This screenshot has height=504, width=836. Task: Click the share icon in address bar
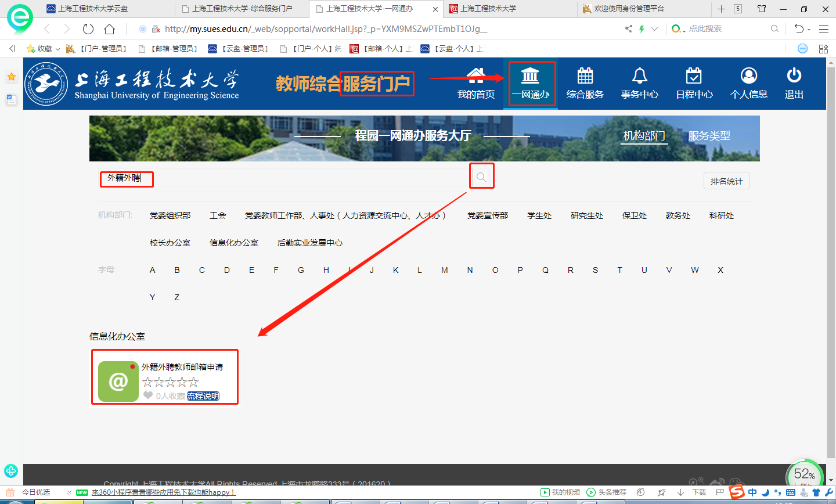pyautogui.click(x=628, y=29)
